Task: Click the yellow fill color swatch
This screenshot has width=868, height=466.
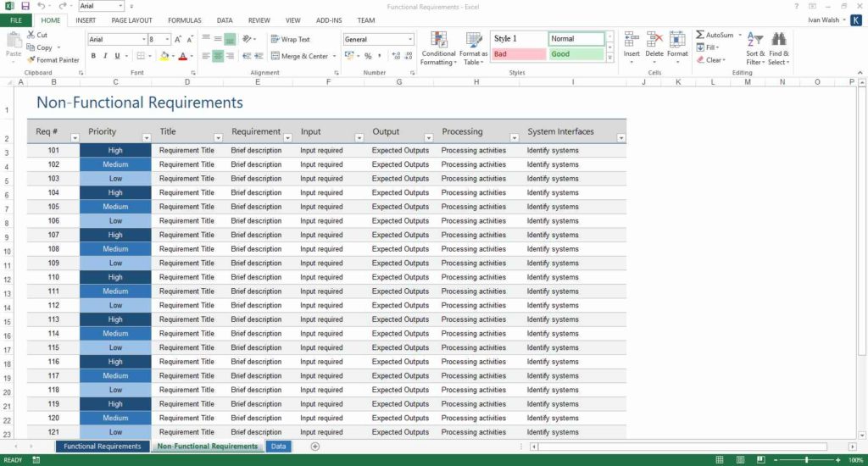Action: [164, 56]
